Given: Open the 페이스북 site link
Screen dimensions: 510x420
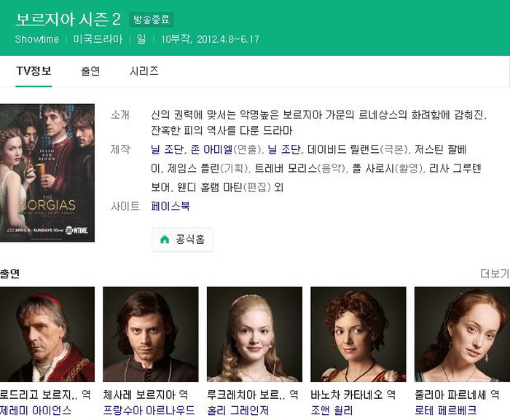Looking at the screenshot, I should 170,206.
